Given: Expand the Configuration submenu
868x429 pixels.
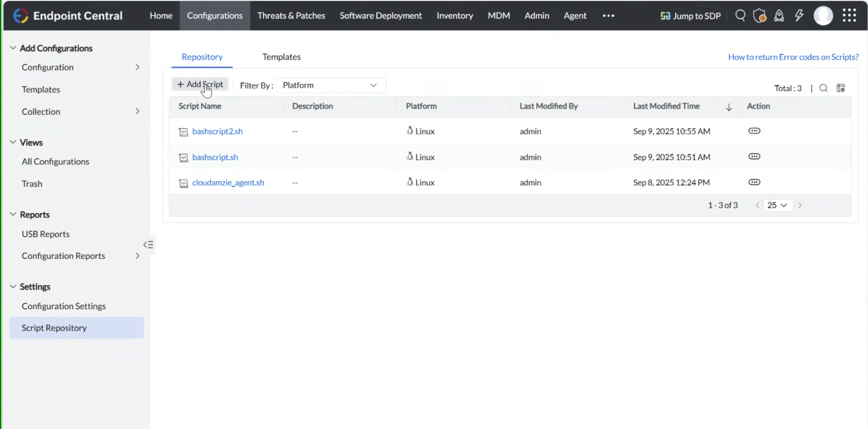Looking at the screenshot, I should (137, 68).
